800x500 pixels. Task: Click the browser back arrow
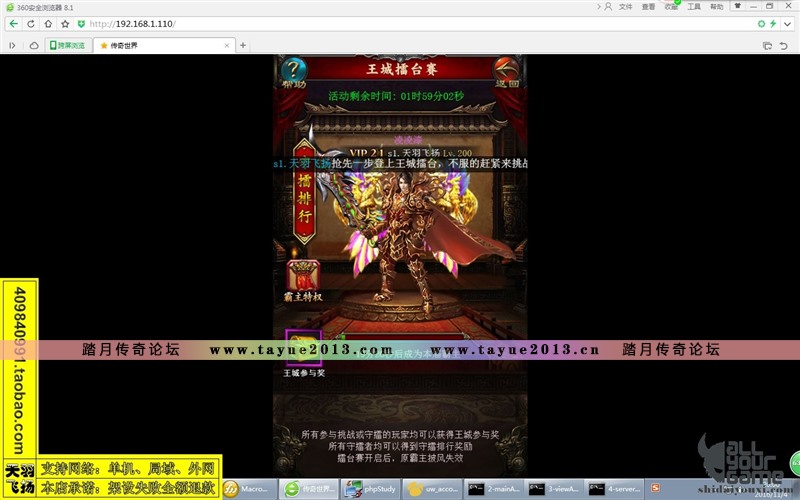click(x=12, y=23)
